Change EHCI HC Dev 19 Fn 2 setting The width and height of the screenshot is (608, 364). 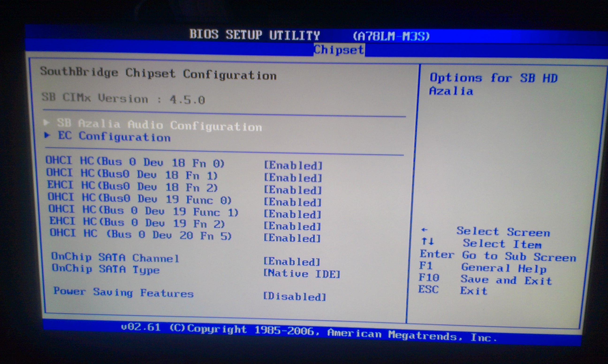(292, 226)
